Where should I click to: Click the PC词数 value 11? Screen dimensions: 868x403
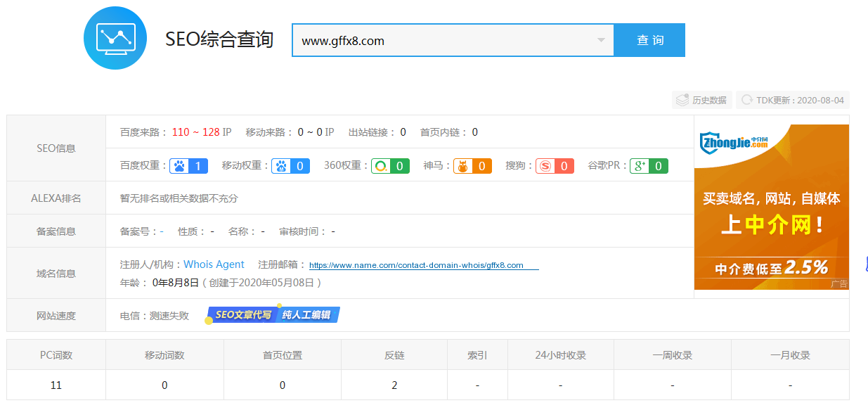[56, 385]
